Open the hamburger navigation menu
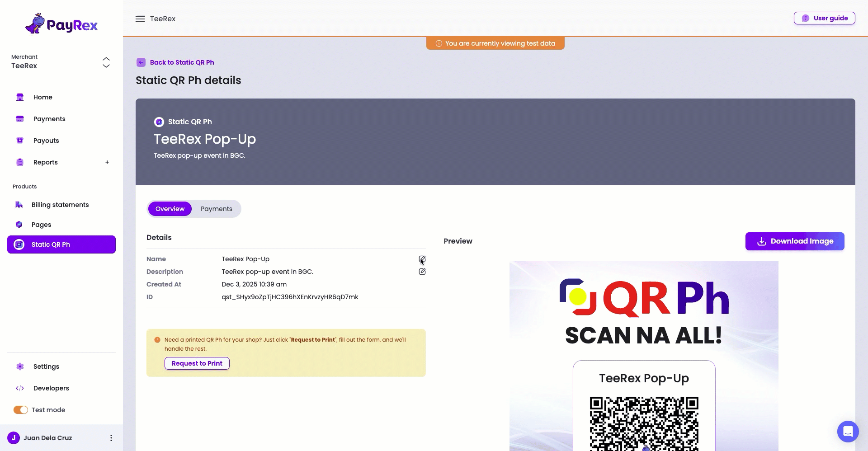Image resolution: width=868 pixels, height=451 pixels. (x=140, y=19)
